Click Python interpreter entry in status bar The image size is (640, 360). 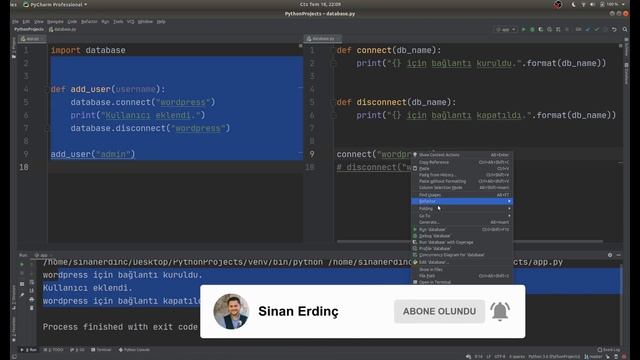pyautogui.click(x=554, y=356)
